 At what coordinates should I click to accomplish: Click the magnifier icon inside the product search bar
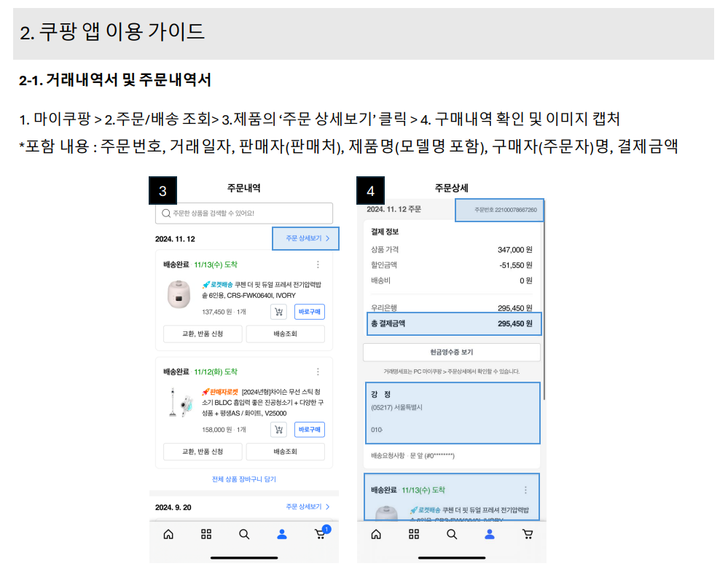tap(166, 213)
